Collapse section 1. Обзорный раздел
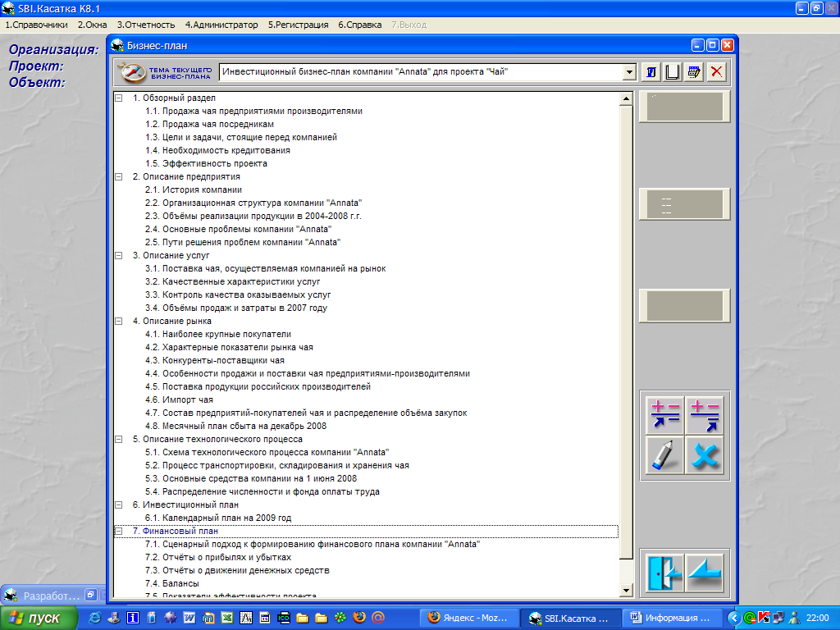The image size is (840, 630). point(119,98)
